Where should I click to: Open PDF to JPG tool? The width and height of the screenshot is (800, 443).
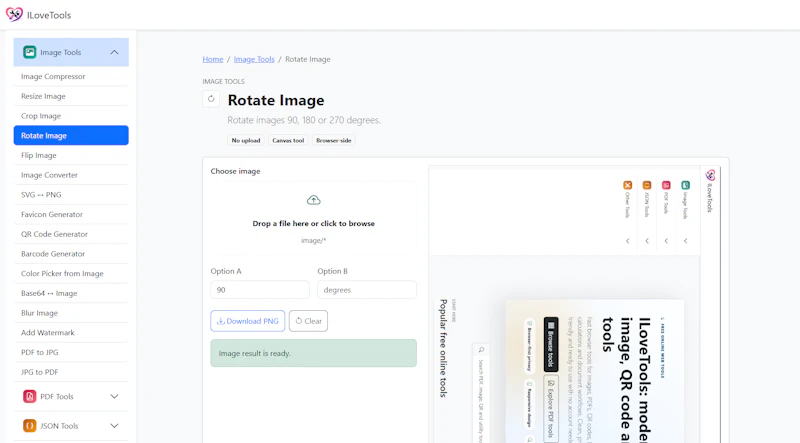coord(71,352)
